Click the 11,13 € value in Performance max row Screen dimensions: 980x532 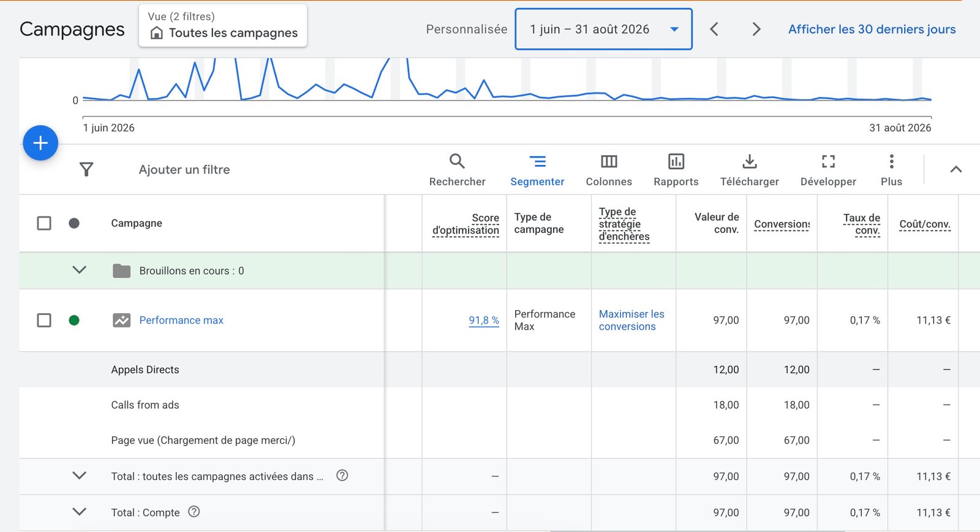[933, 320]
